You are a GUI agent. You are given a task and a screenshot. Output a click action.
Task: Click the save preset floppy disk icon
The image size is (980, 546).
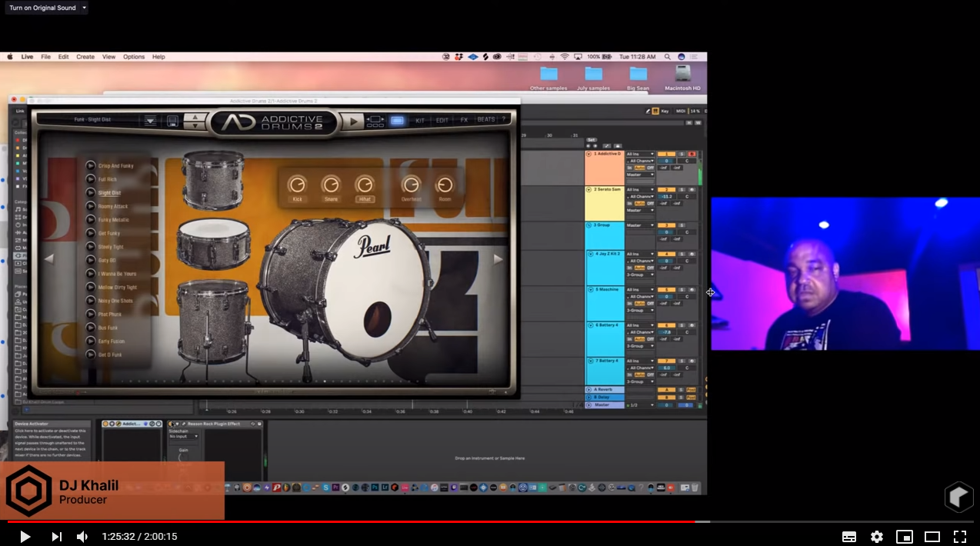coord(172,121)
